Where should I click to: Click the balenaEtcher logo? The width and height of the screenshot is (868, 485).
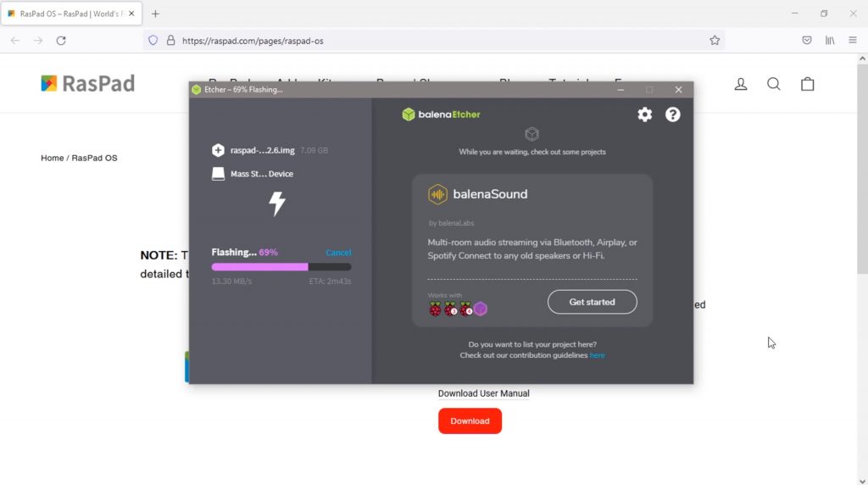coord(441,114)
